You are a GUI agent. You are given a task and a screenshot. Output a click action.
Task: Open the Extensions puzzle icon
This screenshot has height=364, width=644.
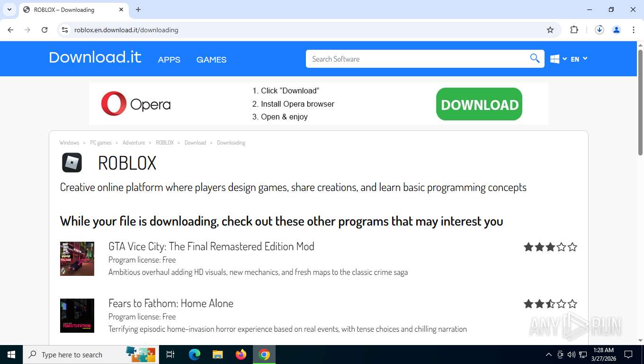(574, 30)
